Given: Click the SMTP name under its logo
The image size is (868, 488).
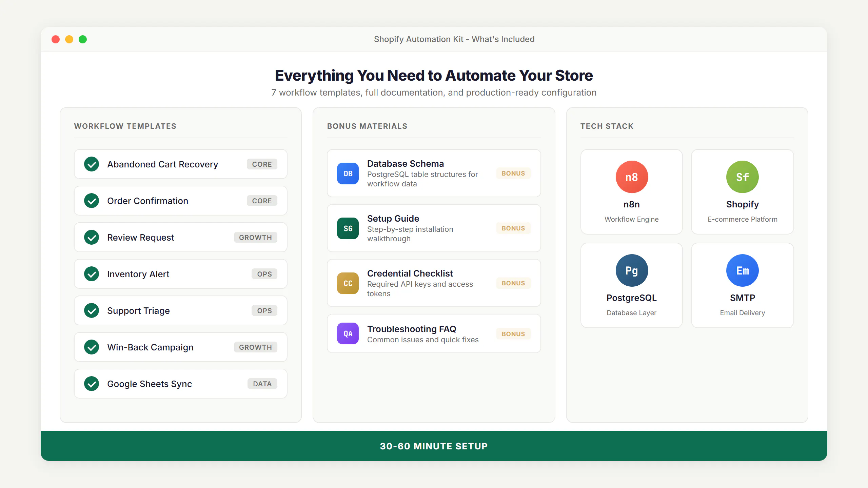Looking at the screenshot, I should (743, 298).
